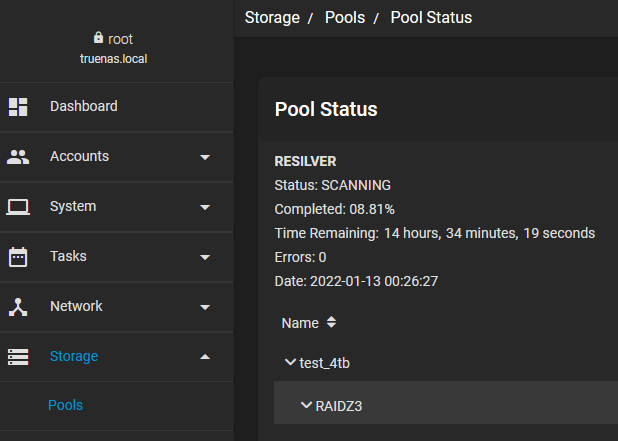Click the Storage disks icon
The height and width of the screenshot is (441, 618).
tap(18, 357)
